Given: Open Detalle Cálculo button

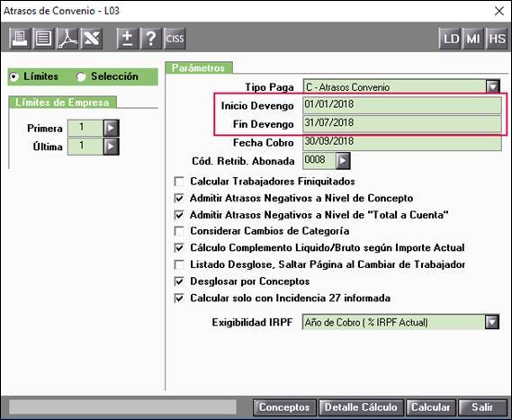Looking at the screenshot, I should click(361, 407).
